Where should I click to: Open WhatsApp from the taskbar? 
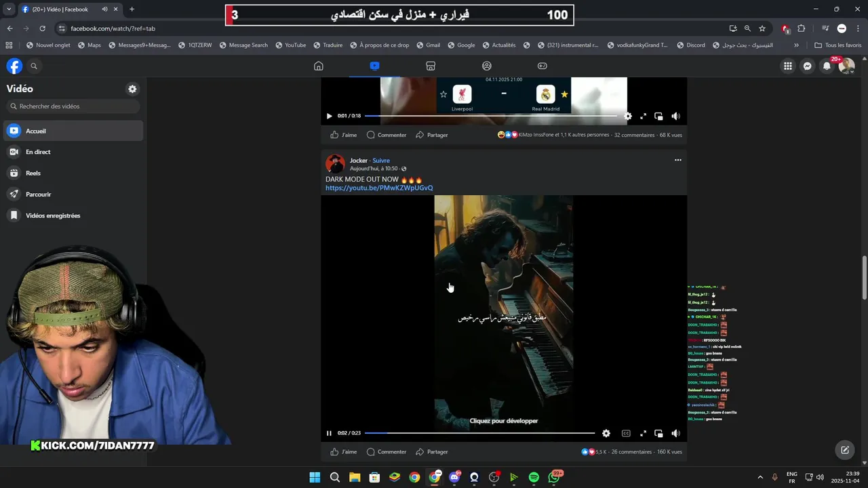tap(554, 477)
